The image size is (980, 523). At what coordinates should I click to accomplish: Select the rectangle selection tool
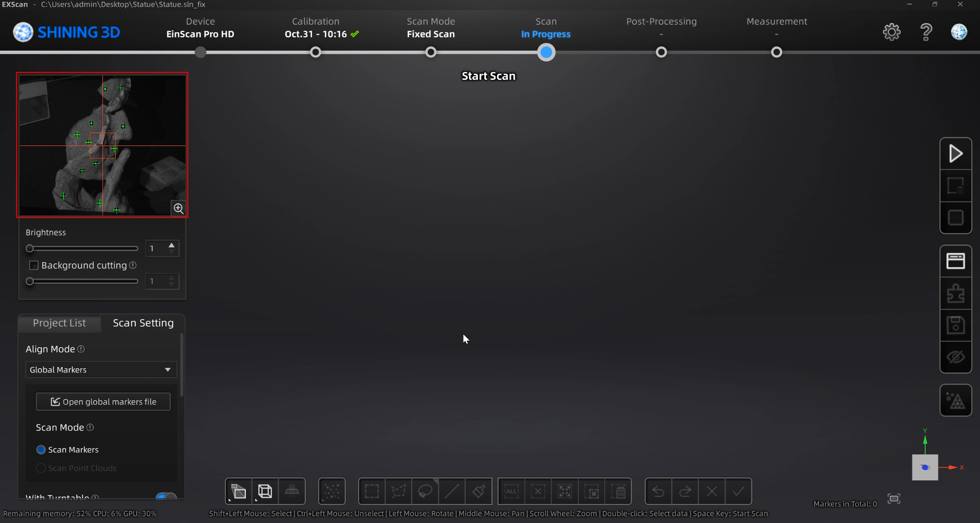371,491
